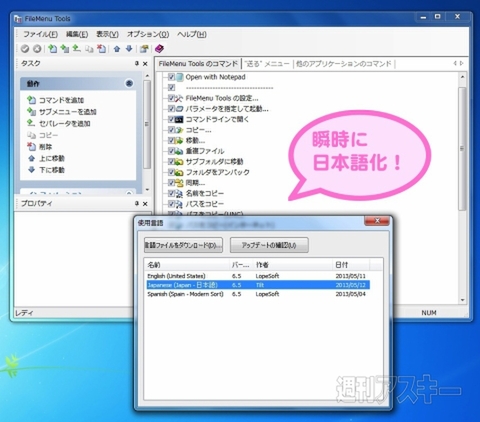Image resolution: width=480 pixels, height=422 pixels.
Task: Click the move down arrow toolbar icon
Action: click(129, 49)
